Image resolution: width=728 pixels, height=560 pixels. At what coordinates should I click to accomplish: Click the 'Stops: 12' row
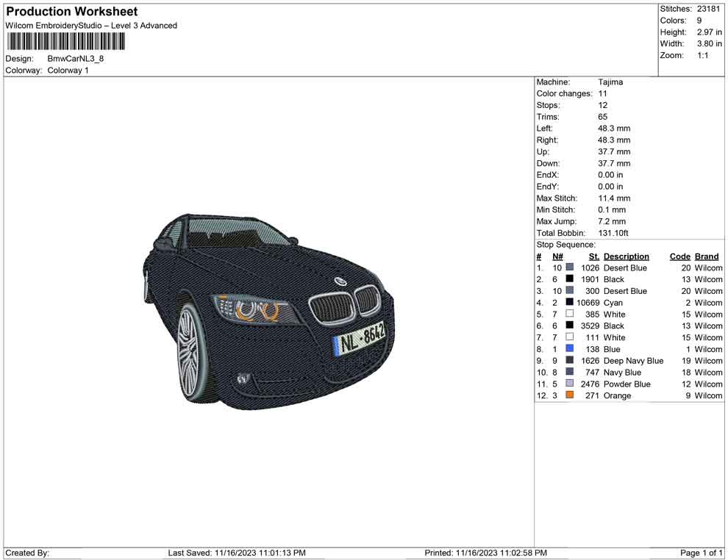tap(571, 105)
